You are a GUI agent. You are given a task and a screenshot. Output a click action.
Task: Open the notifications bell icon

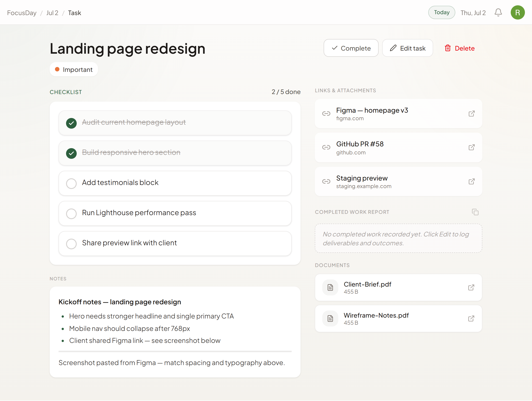click(498, 12)
